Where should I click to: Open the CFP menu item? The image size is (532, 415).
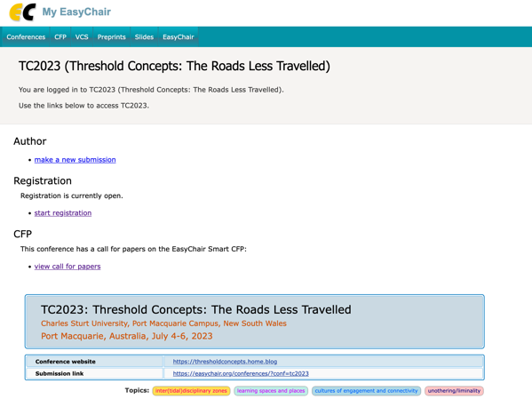60,37
